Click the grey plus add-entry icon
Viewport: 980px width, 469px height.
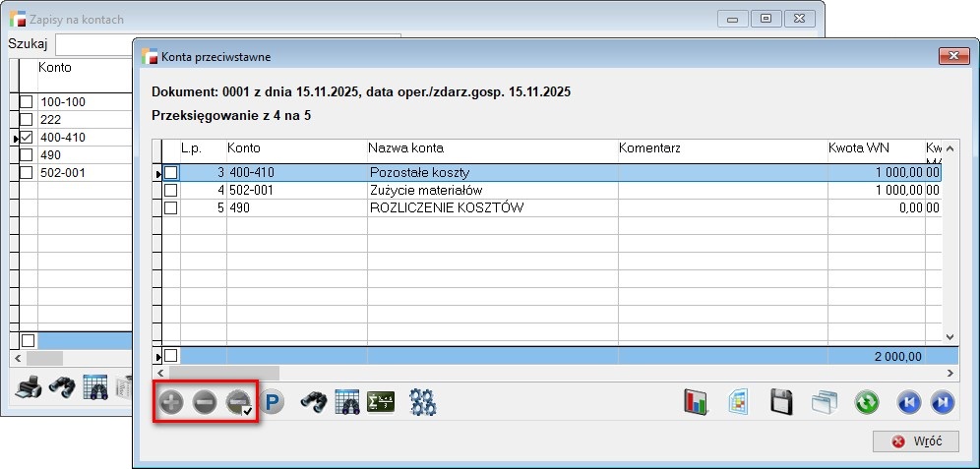(171, 402)
